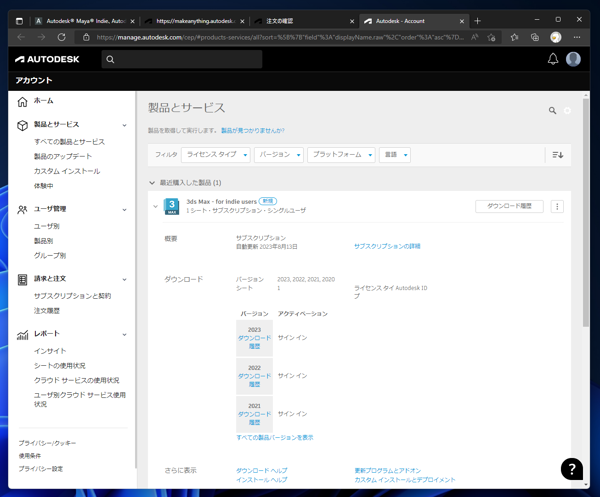
Task: Reload the page with refresh icon
Action: (62, 37)
